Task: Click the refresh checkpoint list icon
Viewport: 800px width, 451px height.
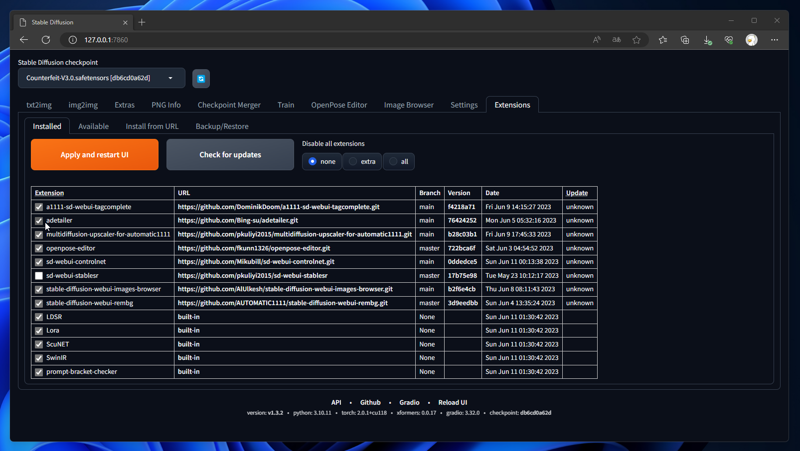Action: [x=201, y=79]
